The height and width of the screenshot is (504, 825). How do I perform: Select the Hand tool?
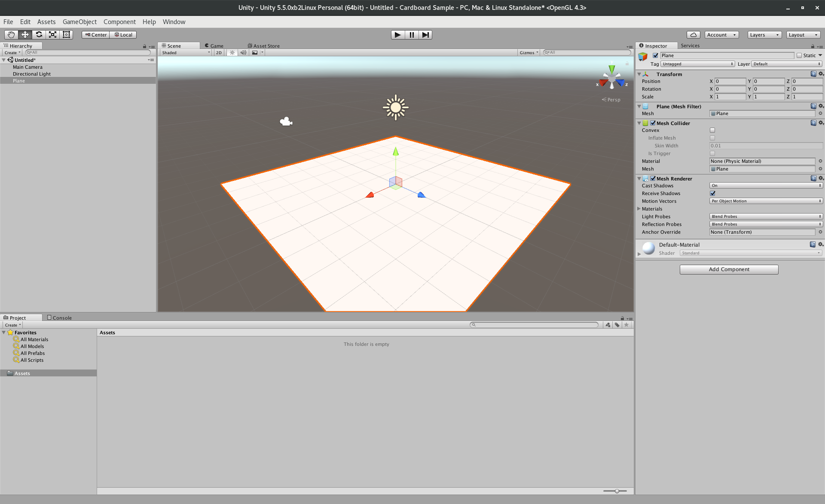[11, 35]
